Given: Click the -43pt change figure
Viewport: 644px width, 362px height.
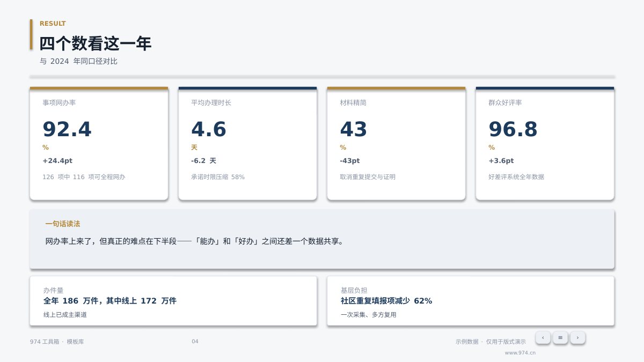Looking at the screenshot, I should click(x=350, y=160).
